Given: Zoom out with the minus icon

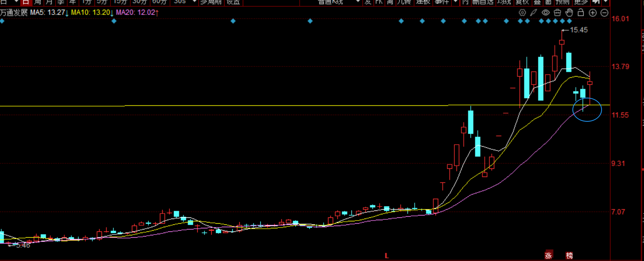Looking at the screenshot, I should [x=604, y=13].
